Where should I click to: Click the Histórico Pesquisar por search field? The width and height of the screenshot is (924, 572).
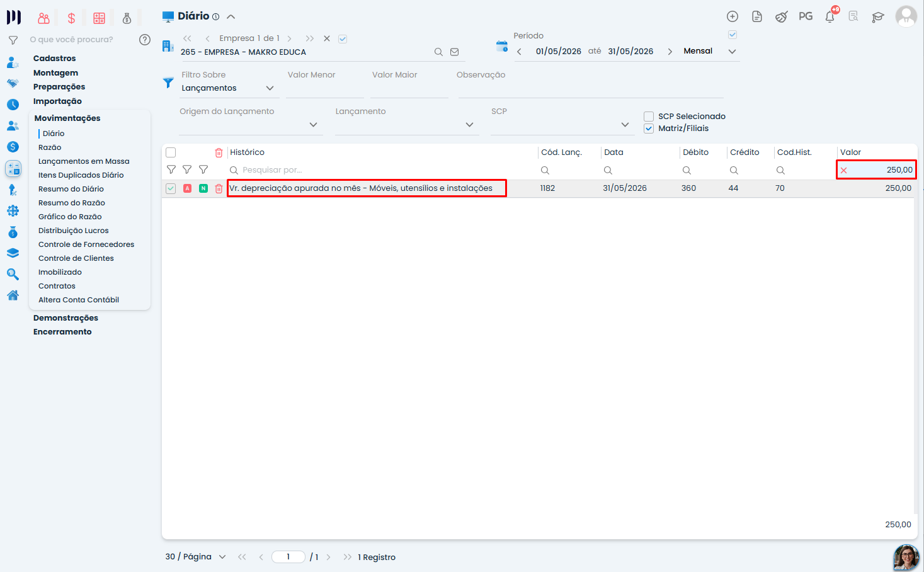(x=380, y=170)
